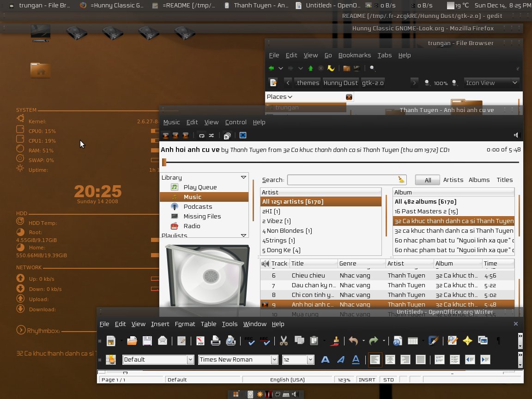
Task: Click the Previous track button in Rhythmbox
Action: point(175,135)
